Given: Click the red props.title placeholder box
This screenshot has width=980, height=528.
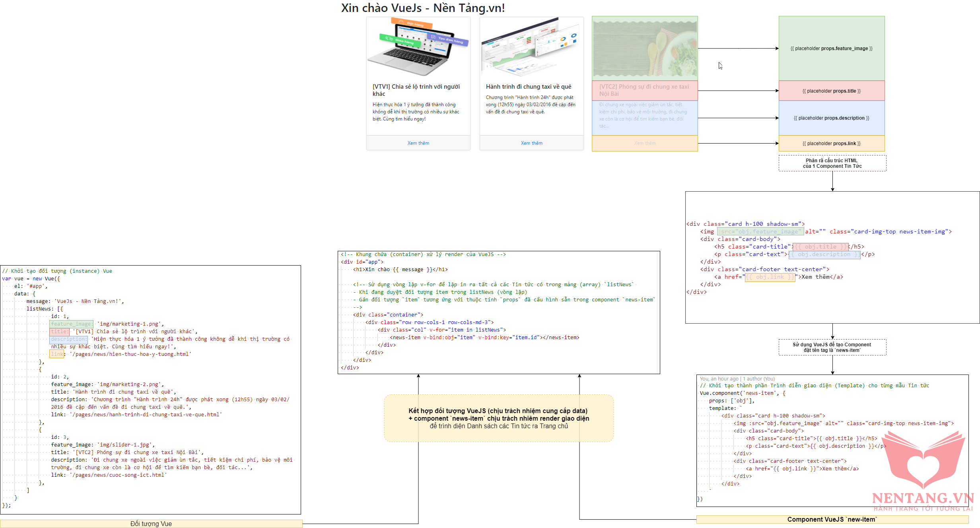Looking at the screenshot, I should point(831,91).
